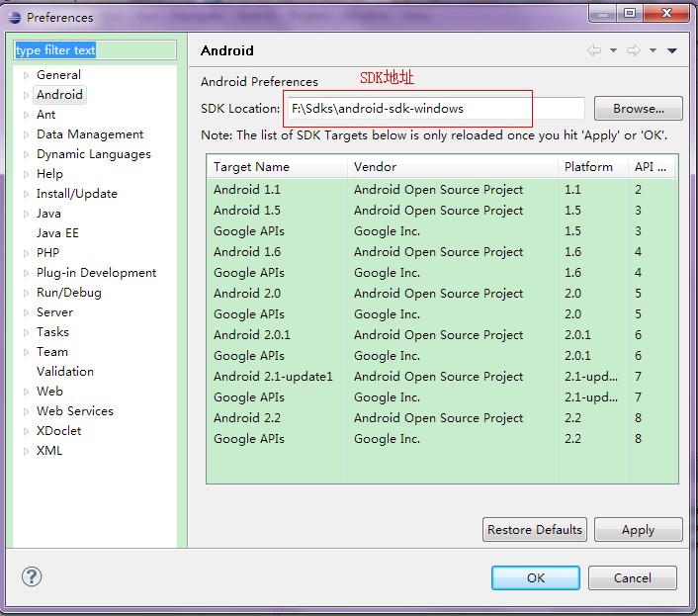Image resolution: width=698 pixels, height=616 pixels.
Task: Expand the Tasks tree node
Action: [26, 332]
